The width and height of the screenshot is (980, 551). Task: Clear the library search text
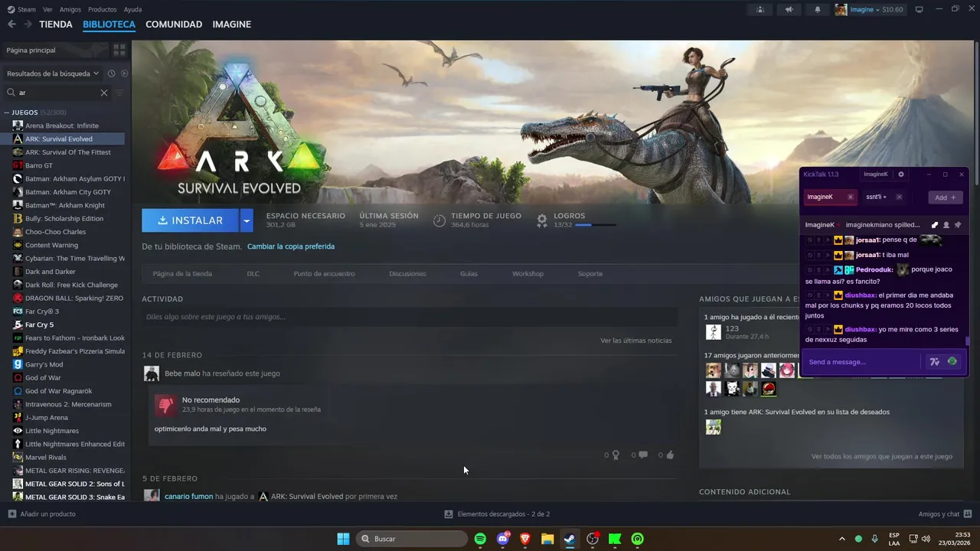[x=104, y=93]
